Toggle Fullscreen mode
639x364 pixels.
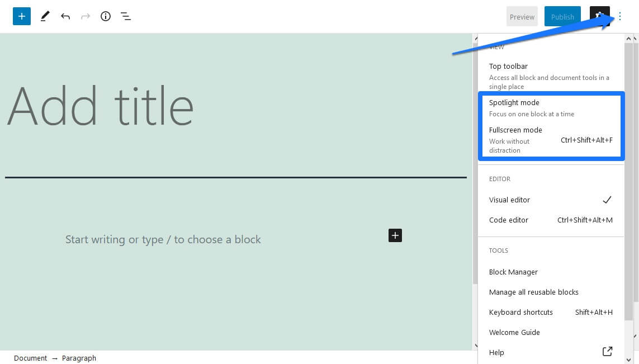[x=551, y=140]
